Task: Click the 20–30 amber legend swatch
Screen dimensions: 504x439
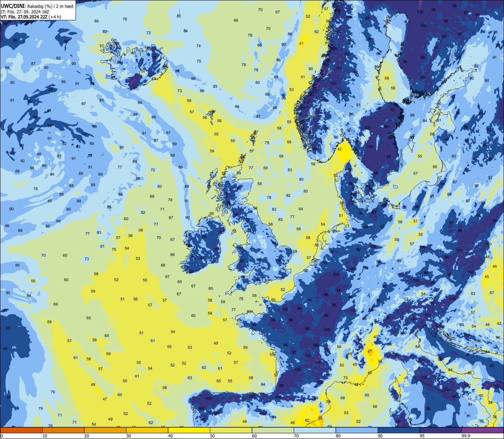Action: (x=105, y=430)
